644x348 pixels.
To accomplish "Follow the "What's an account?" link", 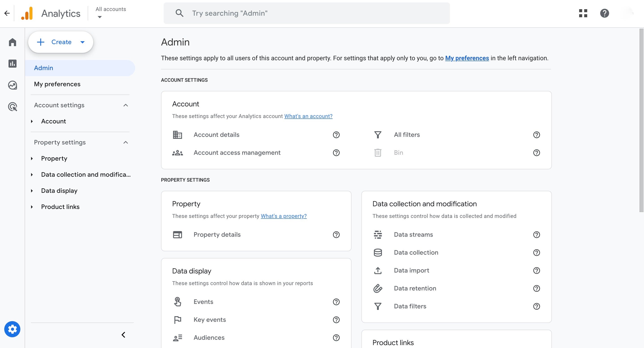I will pos(308,116).
